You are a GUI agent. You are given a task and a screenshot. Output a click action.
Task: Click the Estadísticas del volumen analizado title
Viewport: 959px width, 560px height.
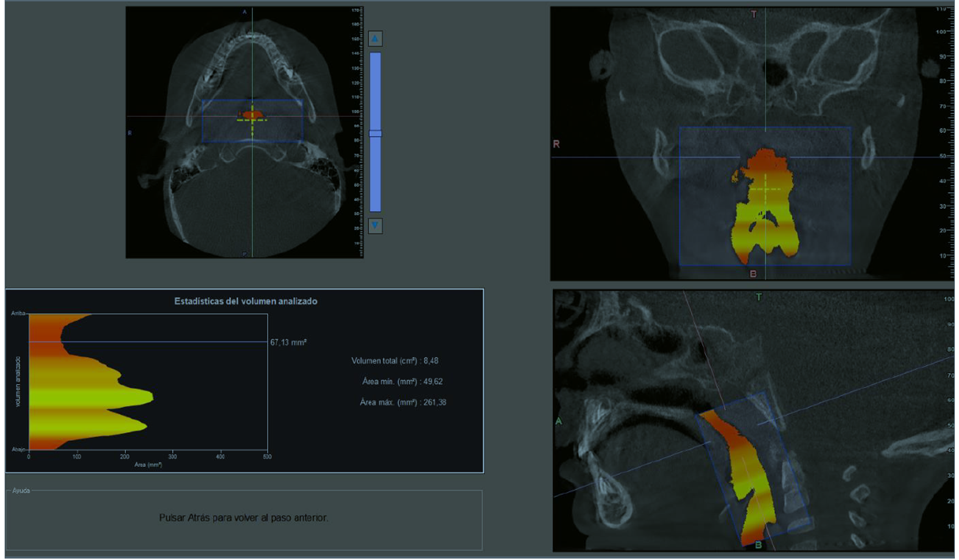tap(245, 301)
